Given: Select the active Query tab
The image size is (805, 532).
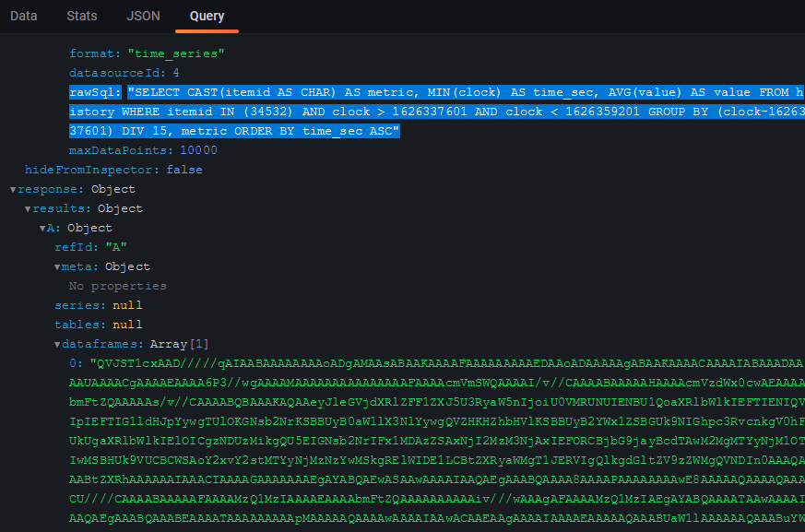Looking at the screenshot, I should [206, 15].
